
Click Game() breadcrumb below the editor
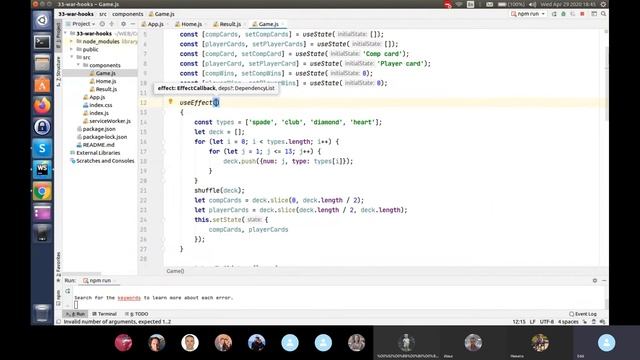[176, 271]
